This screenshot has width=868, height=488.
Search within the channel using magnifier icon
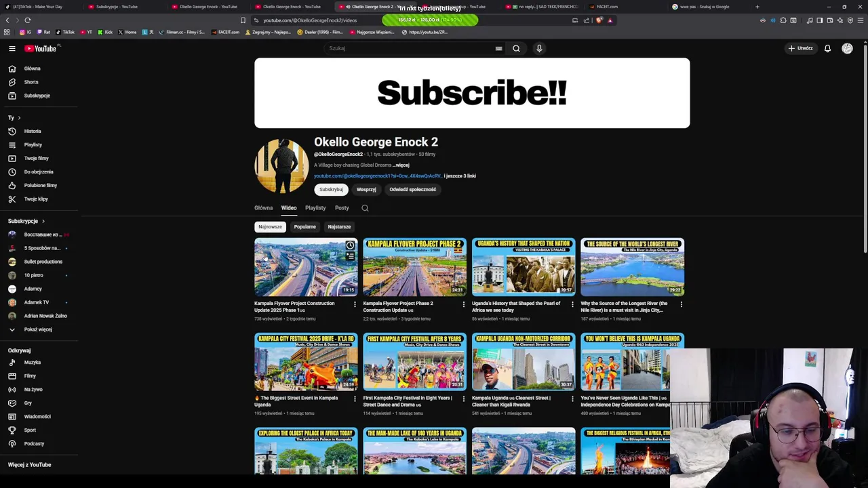(365, 208)
